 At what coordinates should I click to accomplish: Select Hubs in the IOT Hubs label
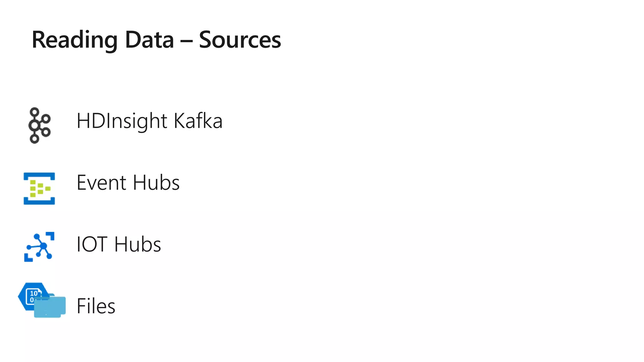pos(138,244)
